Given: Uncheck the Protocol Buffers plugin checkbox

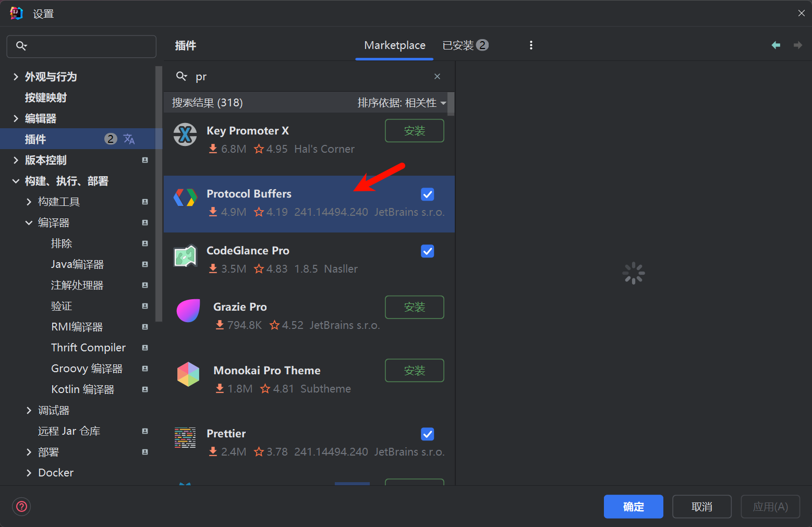Looking at the screenshot, I should pyautogui.click(x=427, y=194).
